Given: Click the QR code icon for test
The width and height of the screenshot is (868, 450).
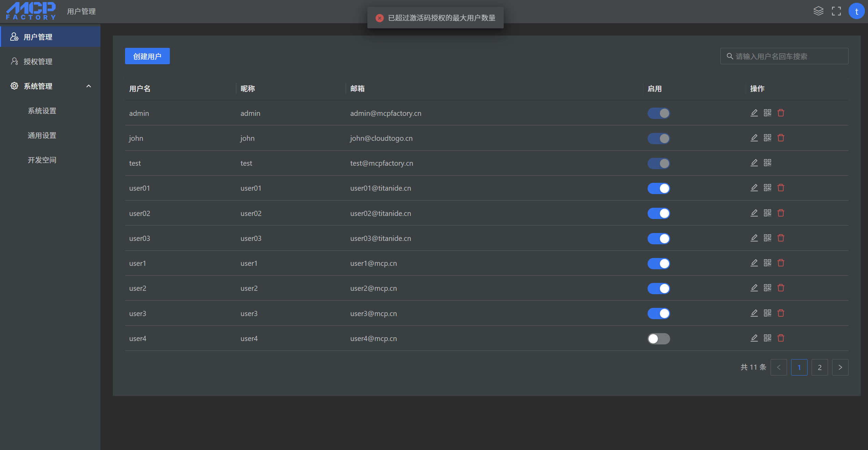Looking at the screenshot, I should pyautogui.click(x=767, y=163).
